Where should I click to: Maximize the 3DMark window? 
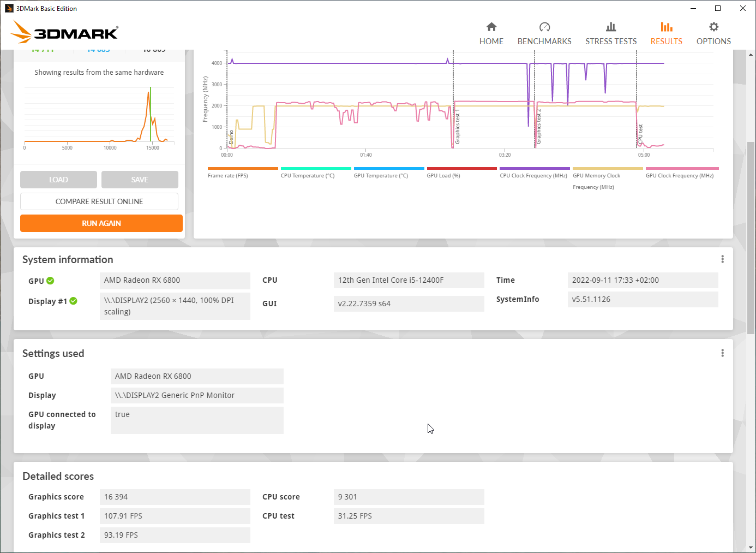(x=718, y=8)
